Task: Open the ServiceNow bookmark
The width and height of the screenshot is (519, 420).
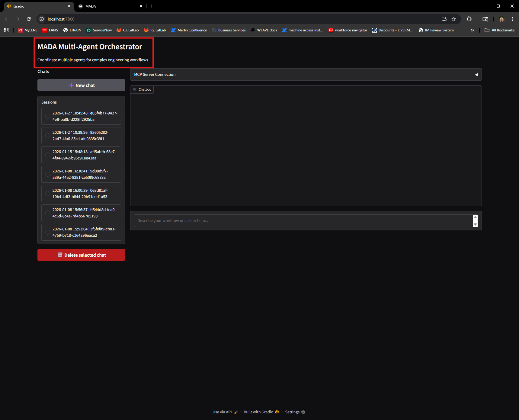Action: [99, 30]
